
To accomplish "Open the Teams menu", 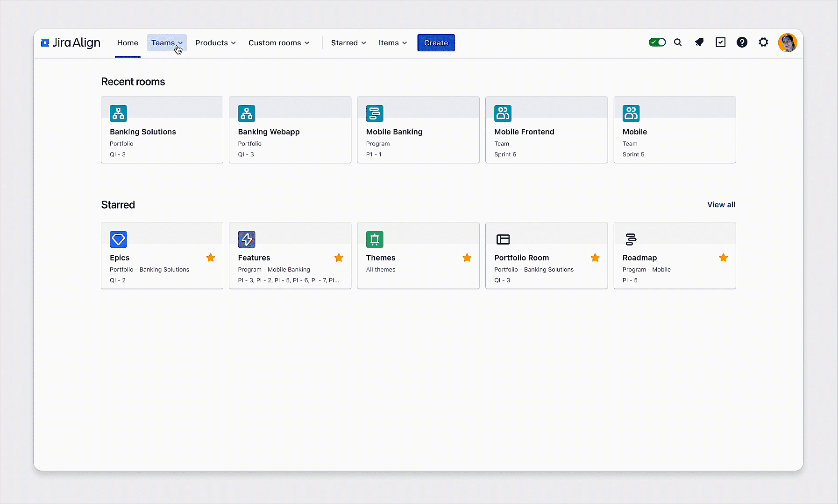I will click(166, 42).
